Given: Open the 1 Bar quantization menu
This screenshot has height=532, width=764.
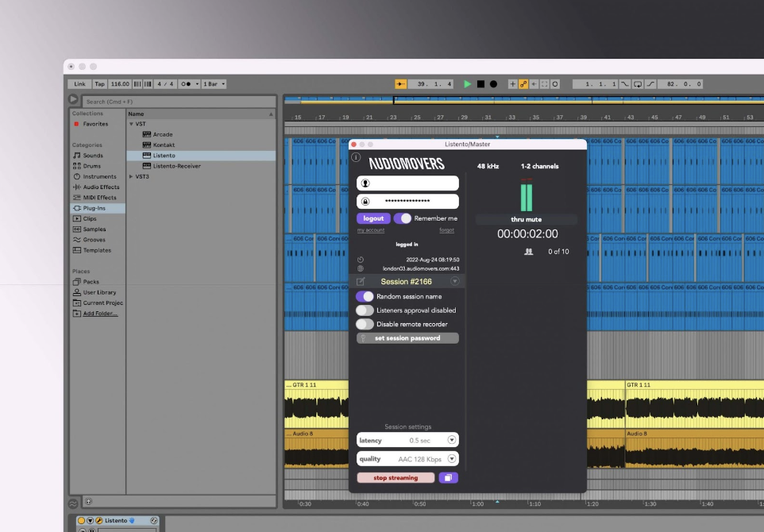Looking at the screenshot, I should [x=214, y=84].
